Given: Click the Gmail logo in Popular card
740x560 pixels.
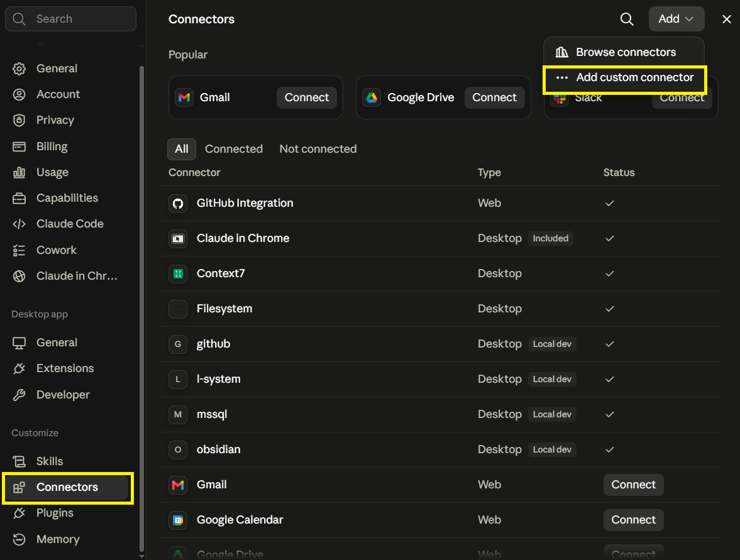Looking at the screenshot, I should click(184, 97).
